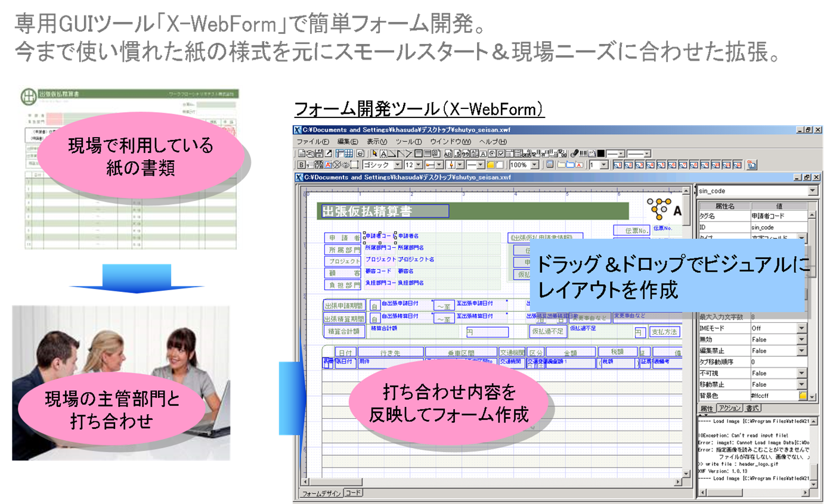Switch to the 属性 properties tab
This screenshot has height=504, width=830.
[x=707, y=408]
